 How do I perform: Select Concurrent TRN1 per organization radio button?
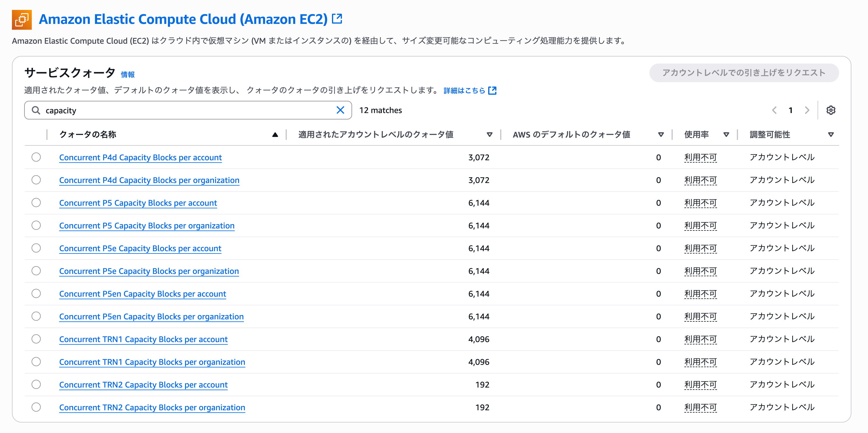tap(36, 362)
